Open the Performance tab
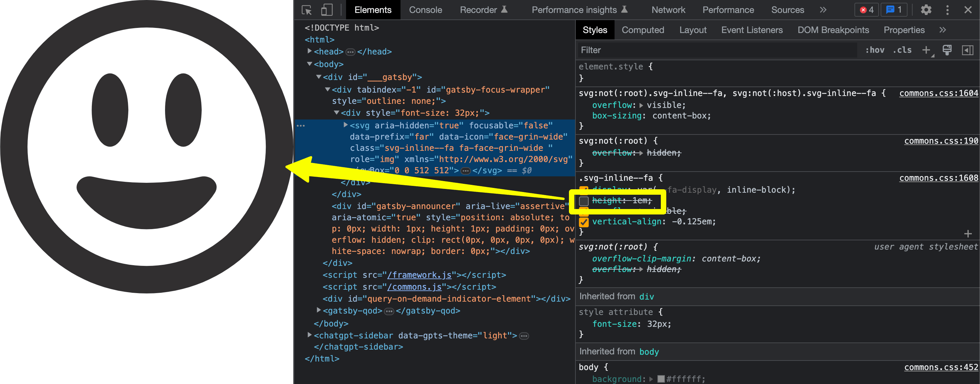This screenshot has width=980, height=384. click(x=728, y=10)
